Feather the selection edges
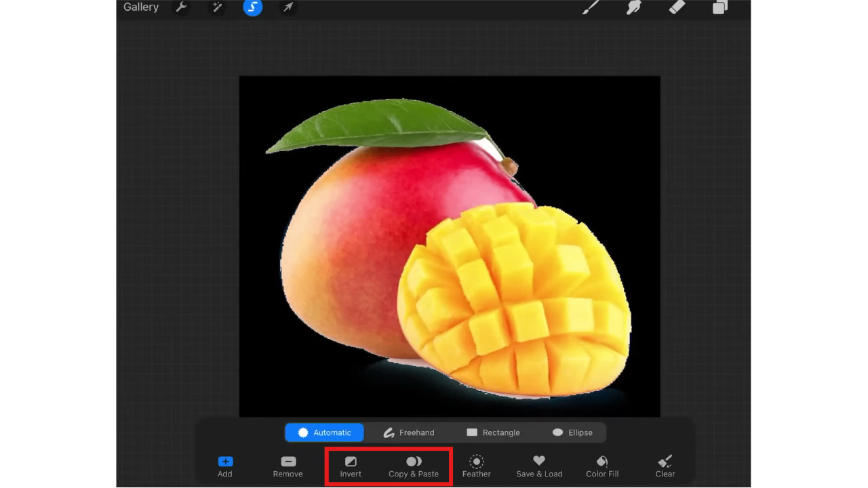Screen dimensions: 868x488 click(x=477, y=467)
